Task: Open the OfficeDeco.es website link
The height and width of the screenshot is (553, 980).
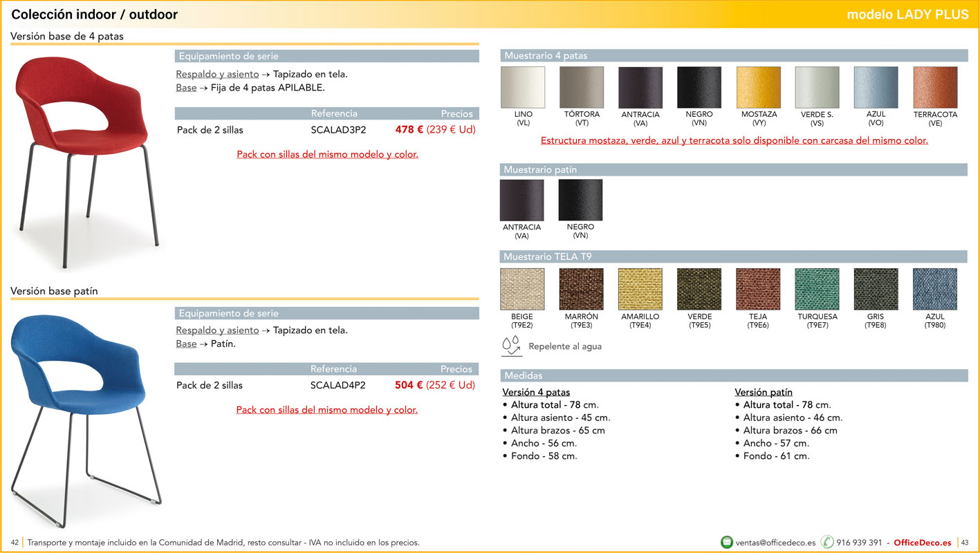Action: click(922, 543)
